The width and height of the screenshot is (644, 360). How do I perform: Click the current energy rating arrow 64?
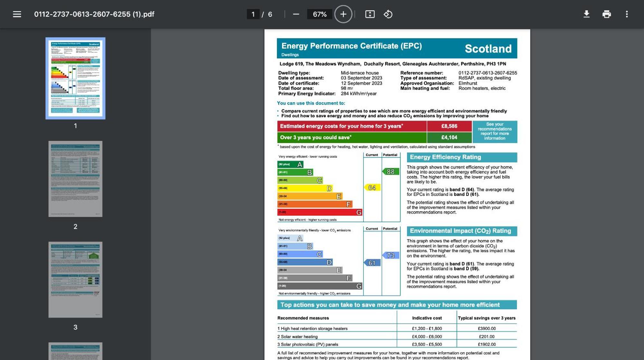point(372,188)
